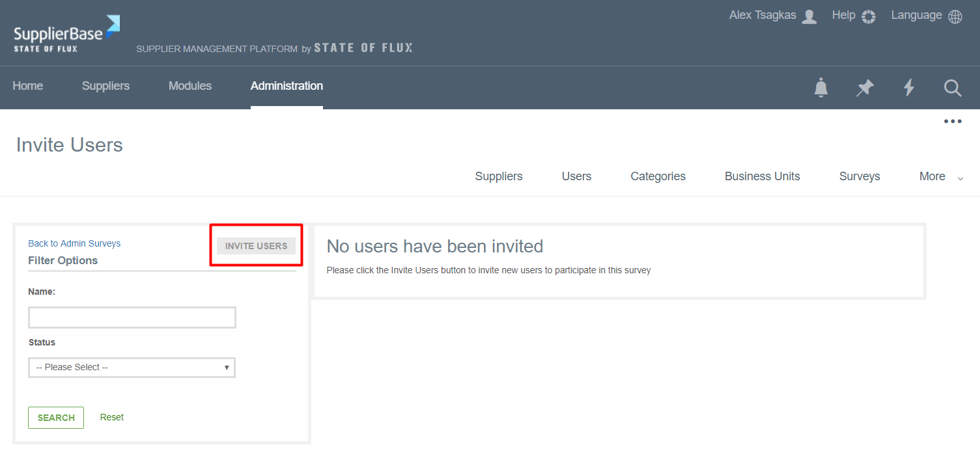
Task: Click the Help lifebuoy icon
Action: [868, 16]
